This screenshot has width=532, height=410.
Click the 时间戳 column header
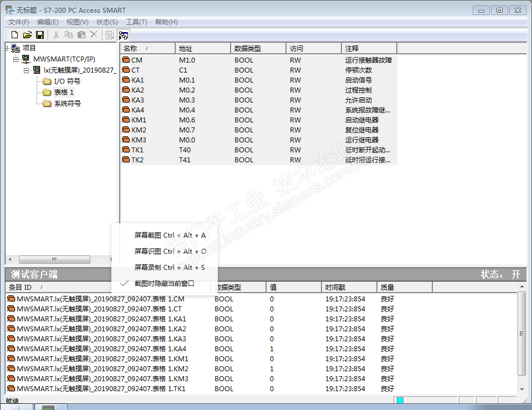point(349,287)
